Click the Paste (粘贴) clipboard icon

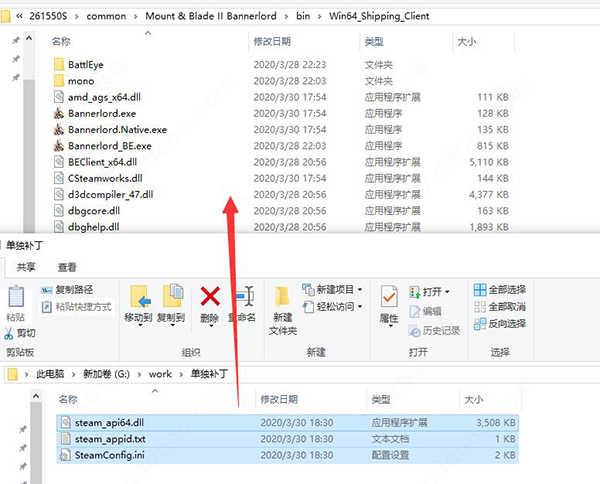pyautogui.click(x=16, y=297)
